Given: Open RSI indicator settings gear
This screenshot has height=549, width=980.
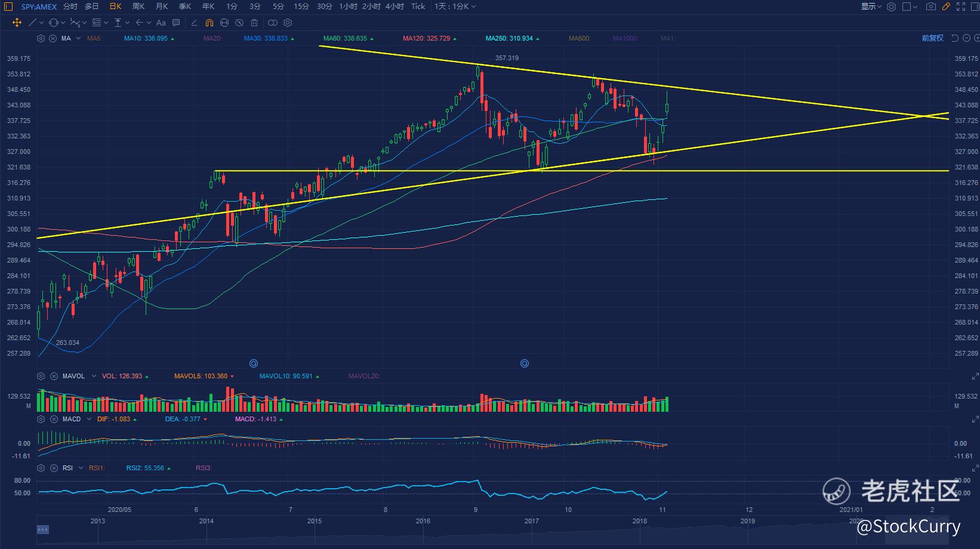Looking at the screenshot, I should coord(41,468).
